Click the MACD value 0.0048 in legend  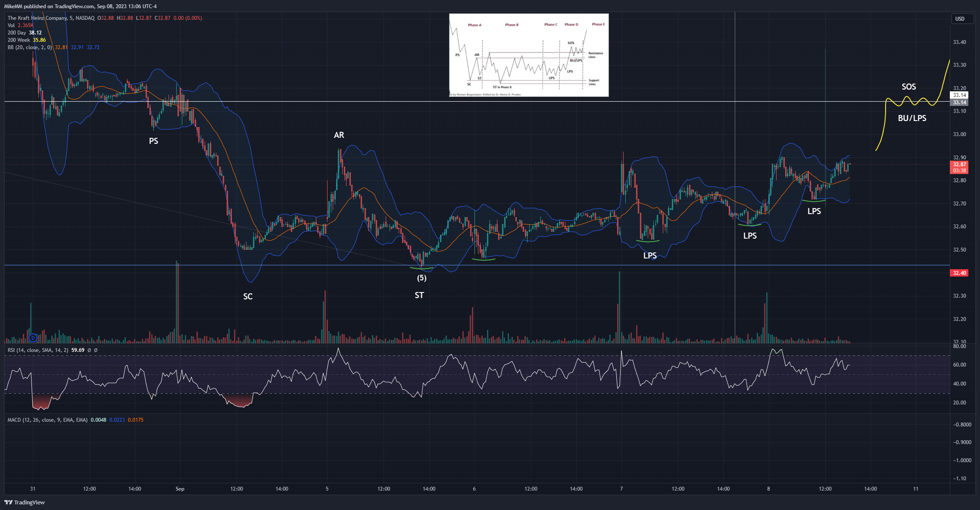click(x=98, y=420)
